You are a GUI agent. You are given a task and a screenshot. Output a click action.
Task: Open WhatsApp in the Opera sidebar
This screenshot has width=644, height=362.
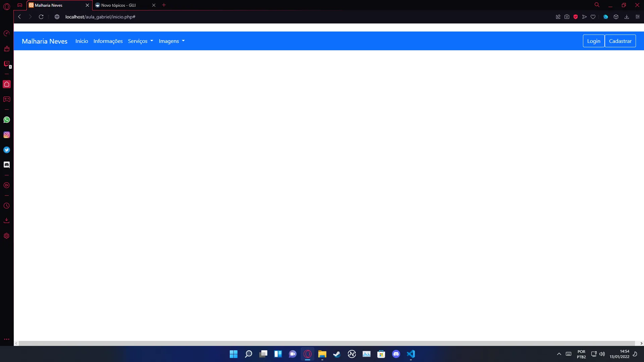pos(7,120)
